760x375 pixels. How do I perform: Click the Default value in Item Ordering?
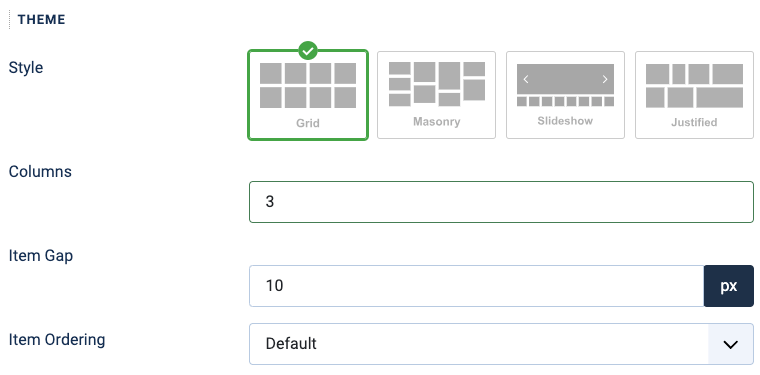coord(291,344)
